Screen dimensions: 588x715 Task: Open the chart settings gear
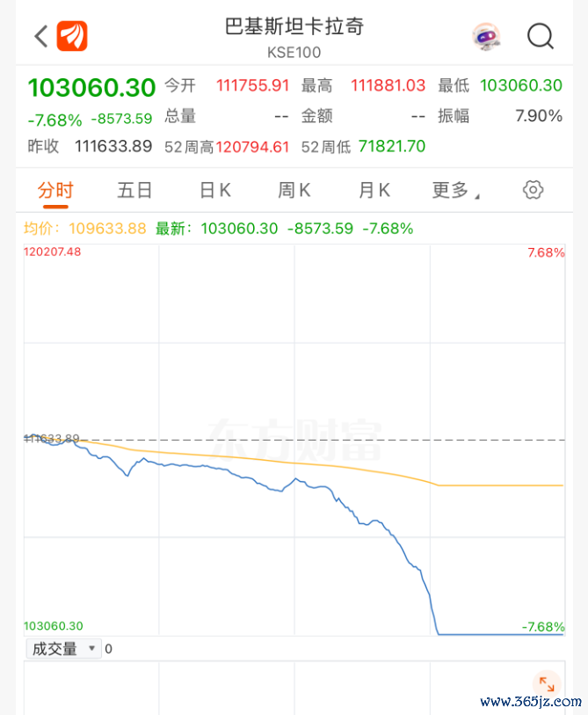(532, 190)
